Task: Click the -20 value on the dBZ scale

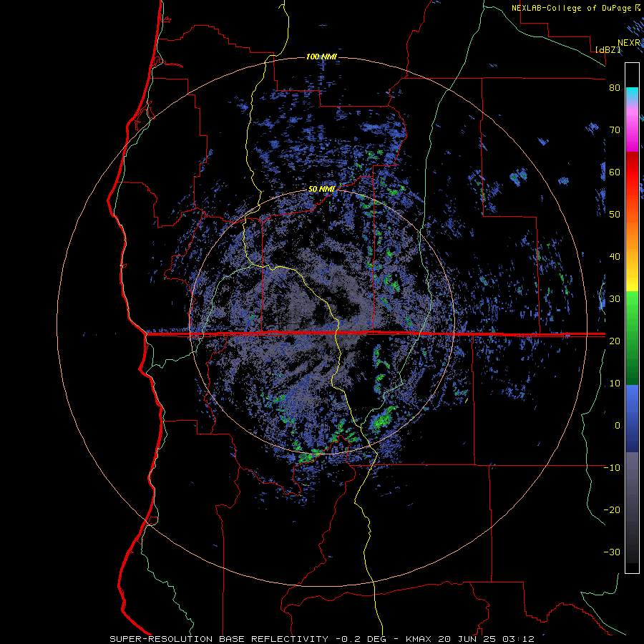Action: (x=612, y=510)
